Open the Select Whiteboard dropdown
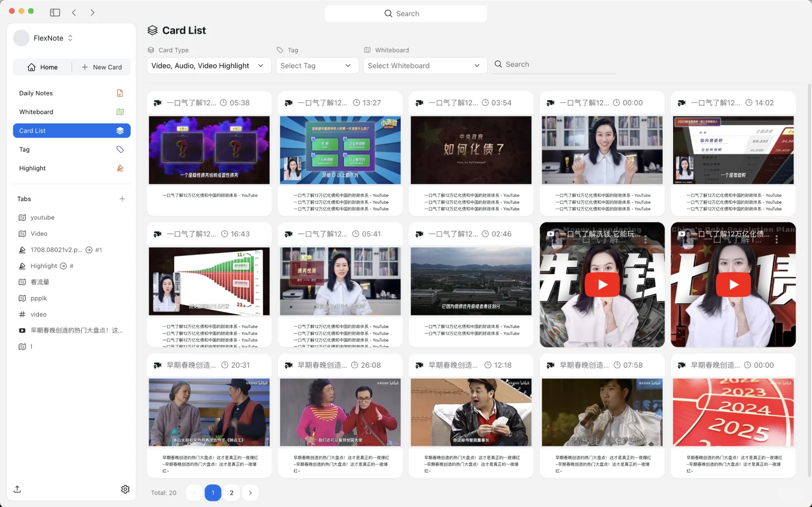The width and height of the screenshot is (812, 507). coord(425,66)
